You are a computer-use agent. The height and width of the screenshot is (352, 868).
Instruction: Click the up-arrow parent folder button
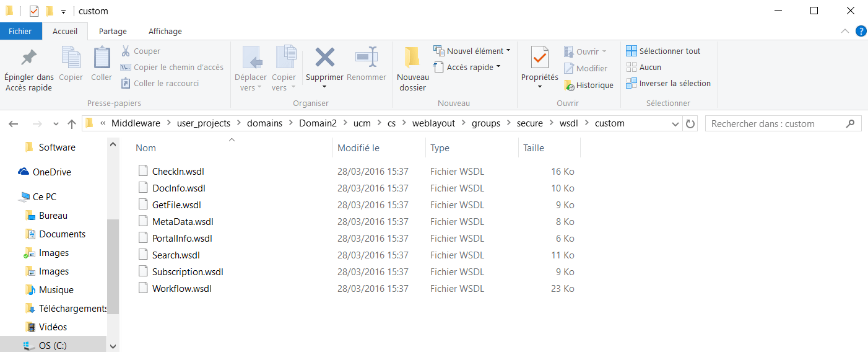(72, 124)
